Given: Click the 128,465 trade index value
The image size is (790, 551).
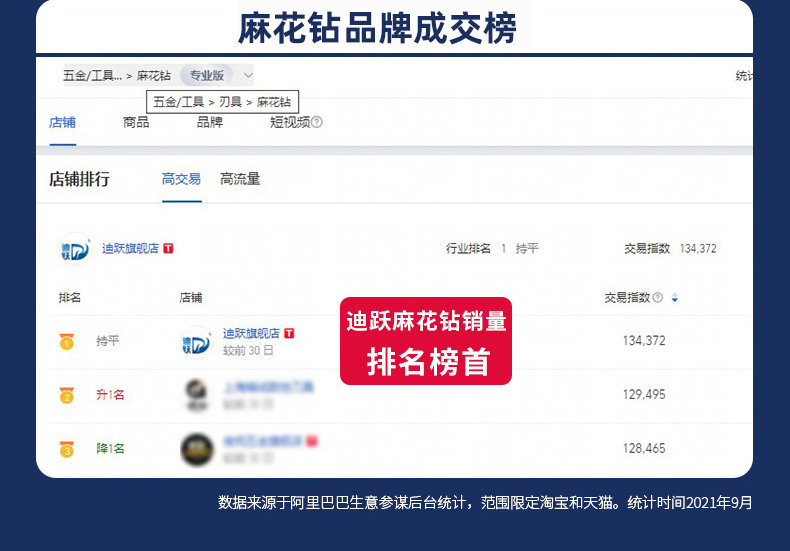Looking at the screenshot, I should [x=644, y=448].
